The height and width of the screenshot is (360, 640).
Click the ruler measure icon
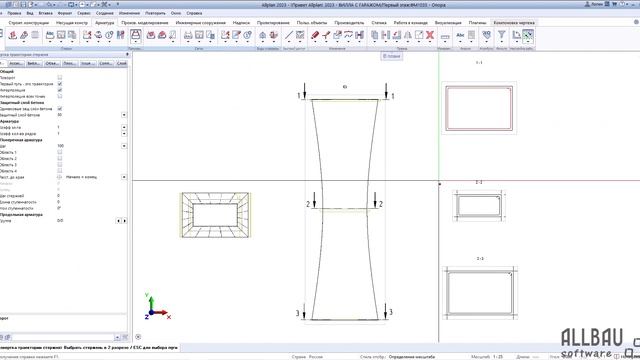tap(445, 36)
